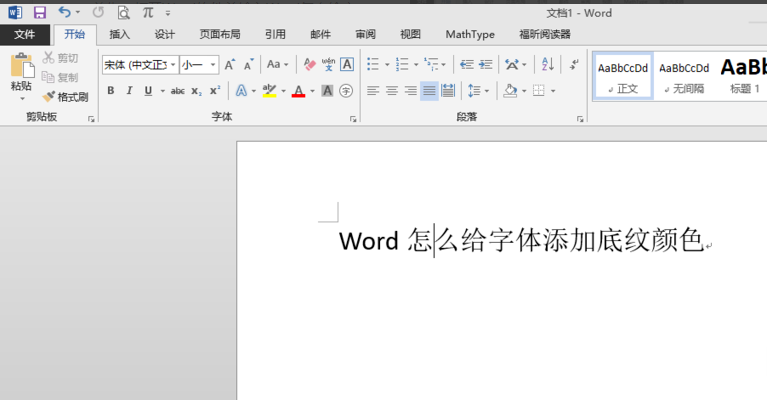Click the enclosed character 字 icon
This screenshot has width=767, height=400.
pyautogui.click(x=346, y=90)
